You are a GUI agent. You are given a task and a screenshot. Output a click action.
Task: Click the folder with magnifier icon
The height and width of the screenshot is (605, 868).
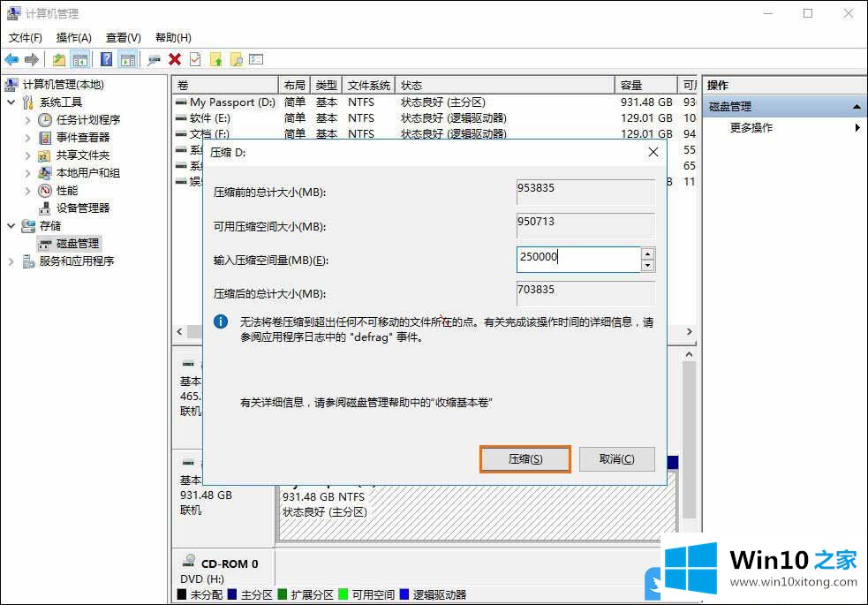pos(237,59)
